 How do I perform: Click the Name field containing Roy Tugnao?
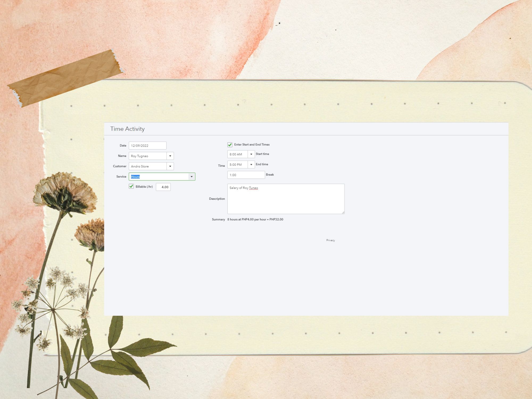pyautogui.click(x=148, y=156)
